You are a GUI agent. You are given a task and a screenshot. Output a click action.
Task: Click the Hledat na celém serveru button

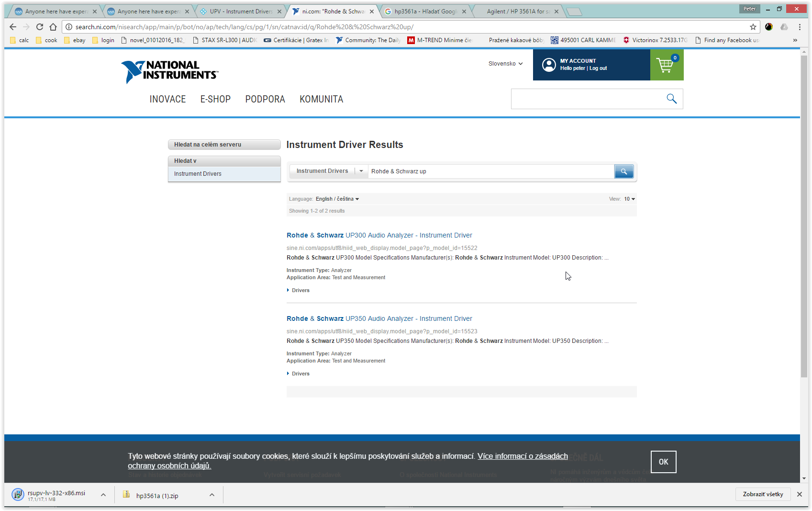coord(224,145)
